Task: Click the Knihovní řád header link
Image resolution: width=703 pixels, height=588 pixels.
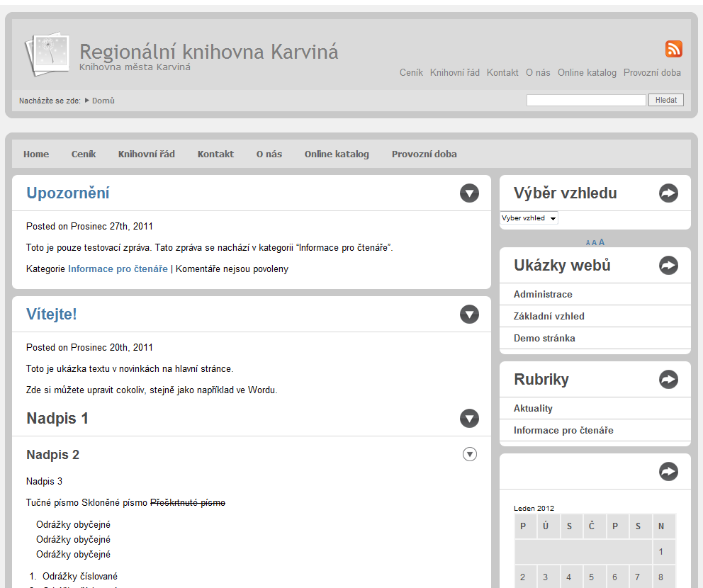Action: 455,72
